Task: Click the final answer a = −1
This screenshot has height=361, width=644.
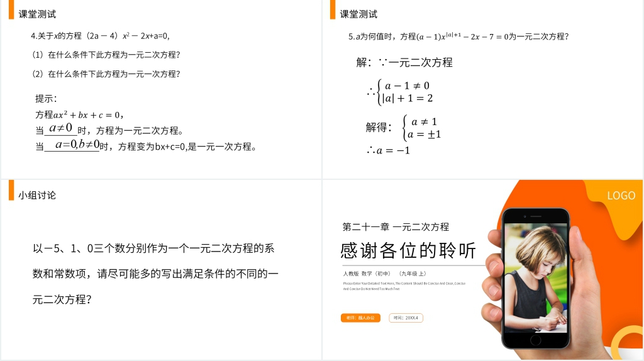Action: click(388, 150)
